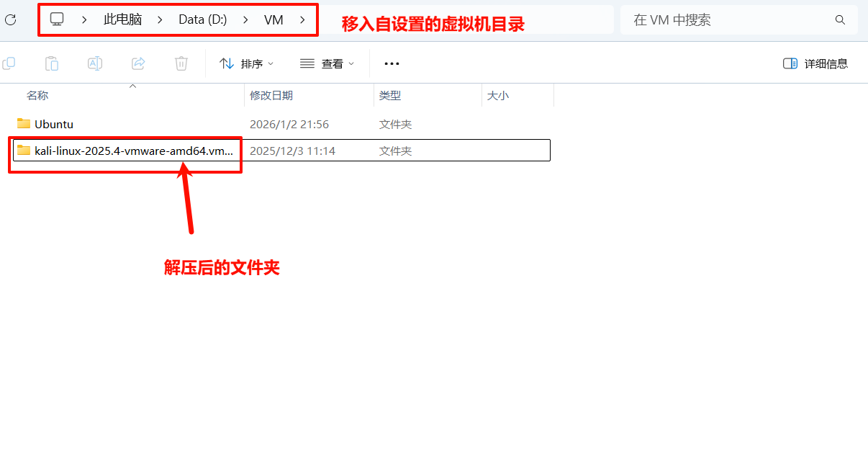Sort by 修改日期 column header
Image resolution: width=868 pixels, height=474 pixels.
(x=271, y=95)
